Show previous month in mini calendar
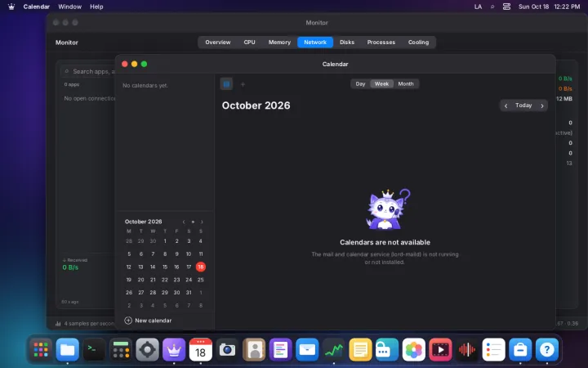 coord(184,222)
